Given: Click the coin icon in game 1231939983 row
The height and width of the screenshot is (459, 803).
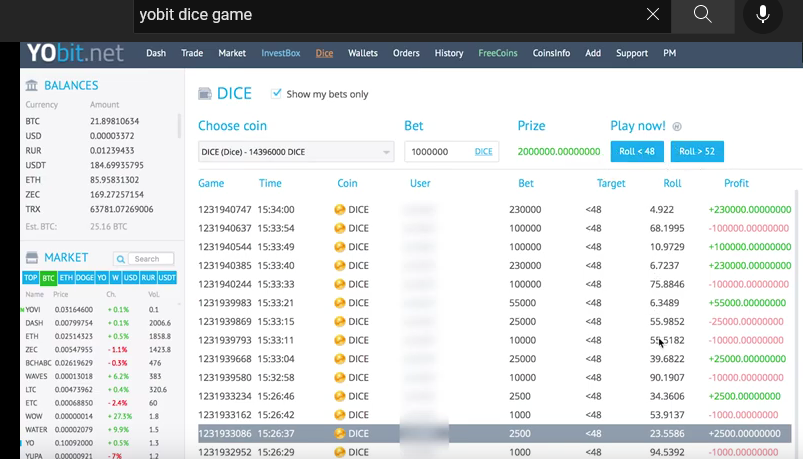Looking at the screenshot, I should (340, 303).
